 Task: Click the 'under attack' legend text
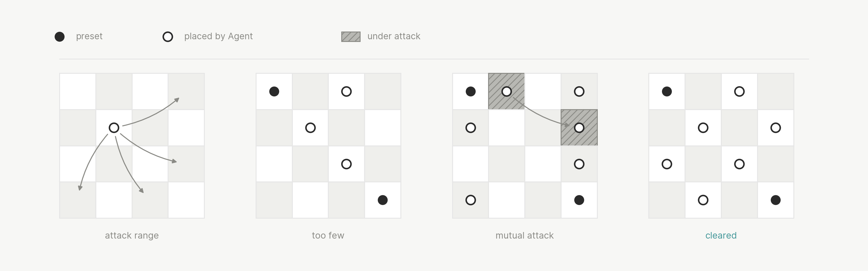click(394, 36)
